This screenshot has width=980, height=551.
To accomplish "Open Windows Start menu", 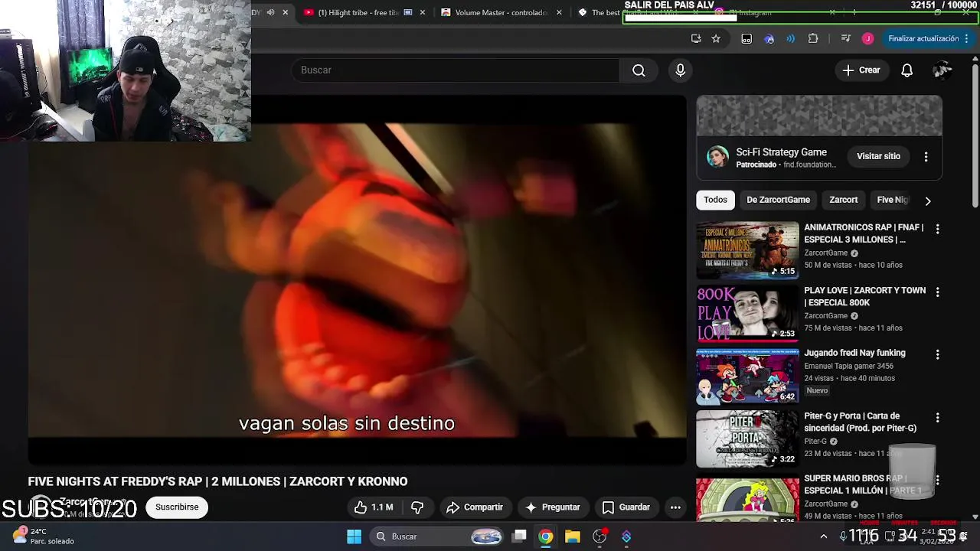I will coord(354,536).
